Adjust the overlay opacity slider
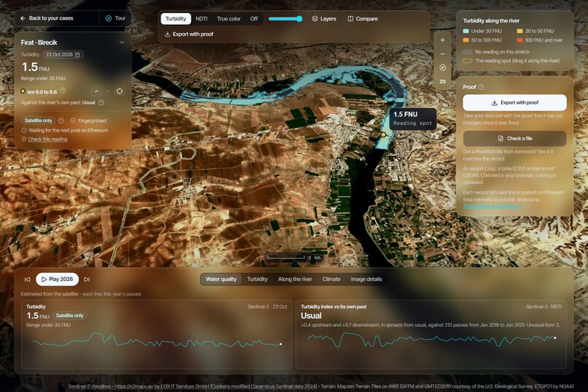 click(285, 19)
